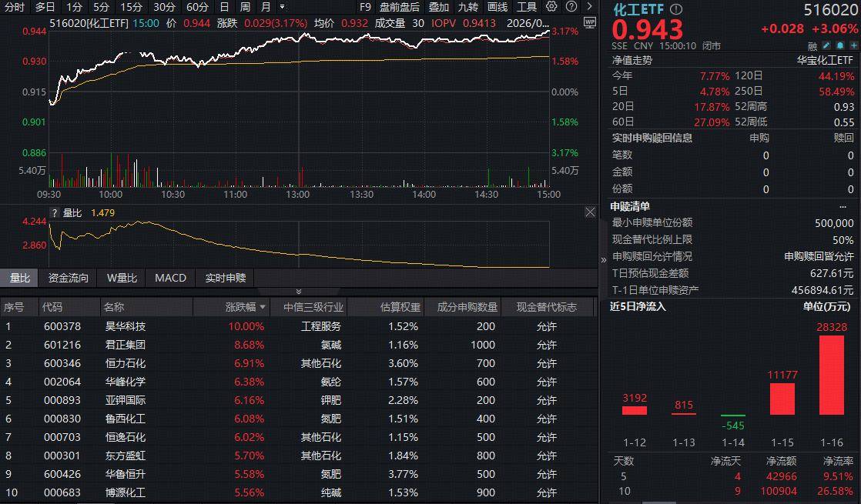
Task: Select the 资金流向 tab
Action: click(69, 278)
